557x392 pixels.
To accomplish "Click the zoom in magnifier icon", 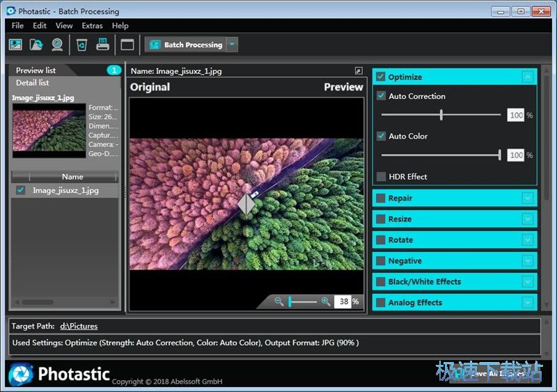I will point(325,301).
